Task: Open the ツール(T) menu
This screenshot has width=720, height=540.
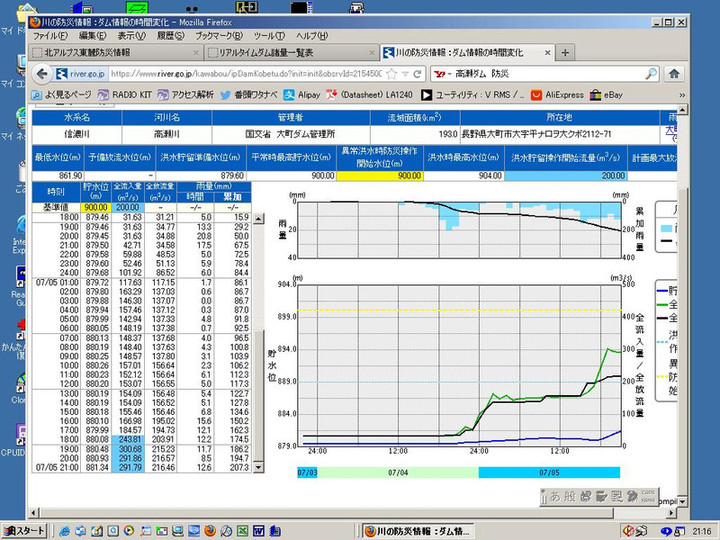Action: point(270,36)
